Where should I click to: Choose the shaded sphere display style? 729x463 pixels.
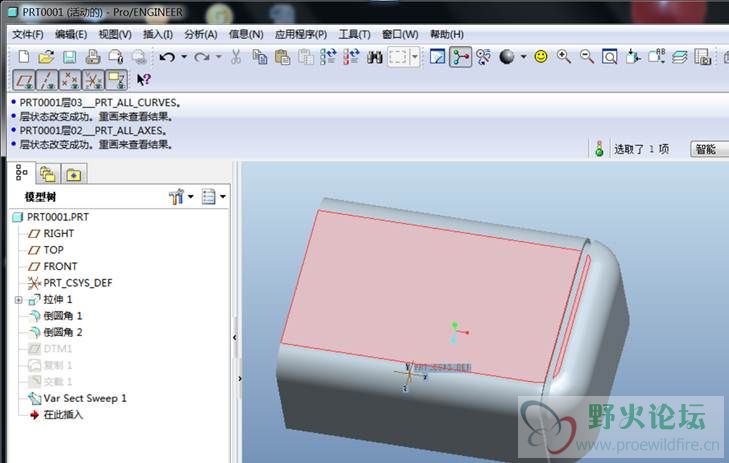(507, 57)
